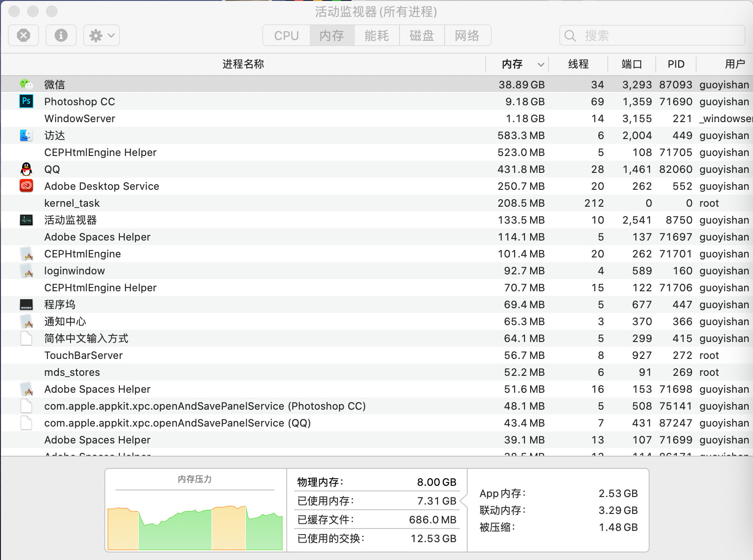Image resolution: width=753 pixels, height=560 pixels.
Task: Click 访达 port count 2,004
Action: 637,135
